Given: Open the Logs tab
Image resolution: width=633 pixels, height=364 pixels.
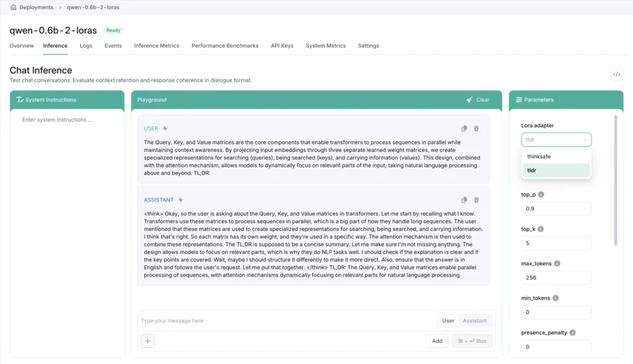Looking at the screenshot, I should 86,46.
